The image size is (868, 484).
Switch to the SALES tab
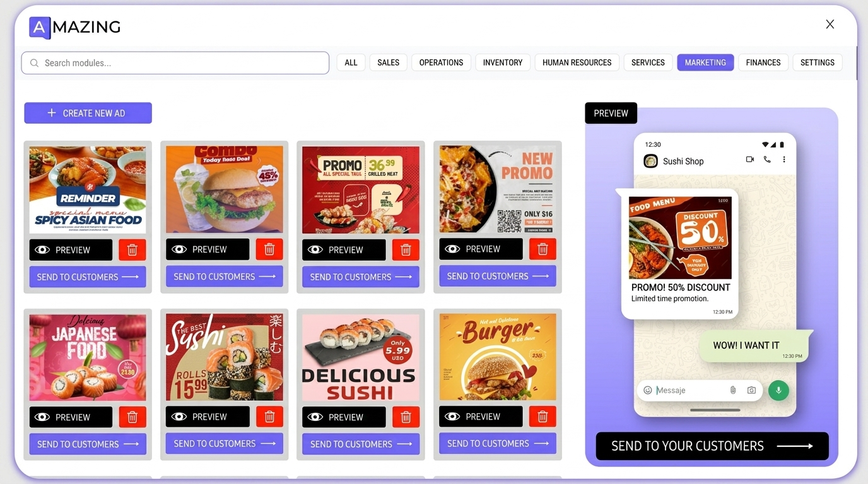[388, 62]
